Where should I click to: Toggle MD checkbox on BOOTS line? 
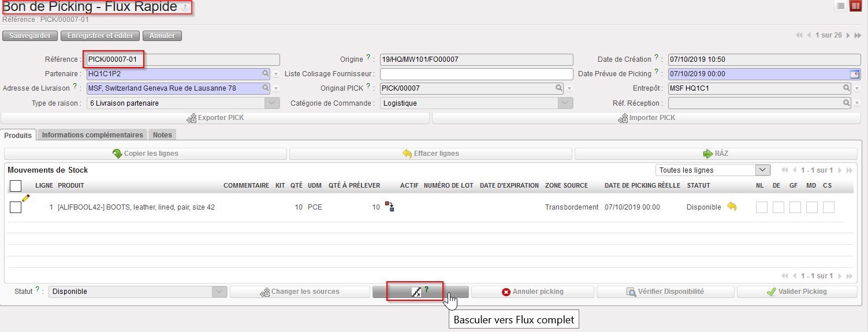coord(811,207)
